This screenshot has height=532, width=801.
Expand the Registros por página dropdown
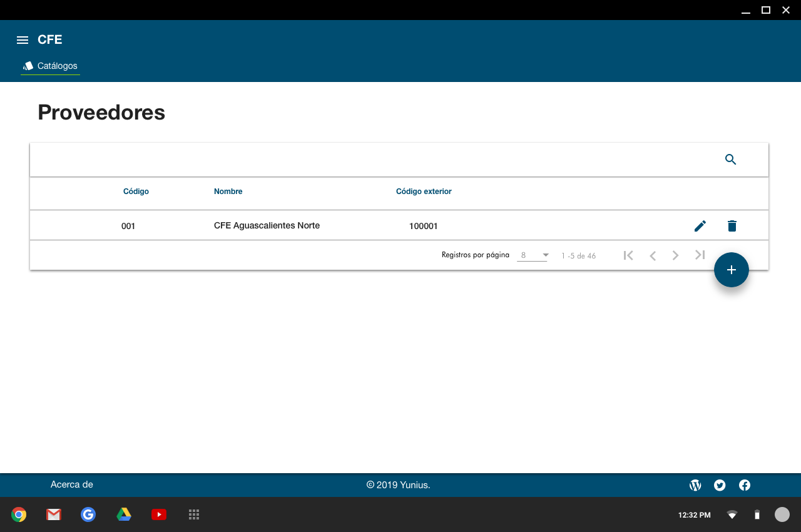point(533,255)
